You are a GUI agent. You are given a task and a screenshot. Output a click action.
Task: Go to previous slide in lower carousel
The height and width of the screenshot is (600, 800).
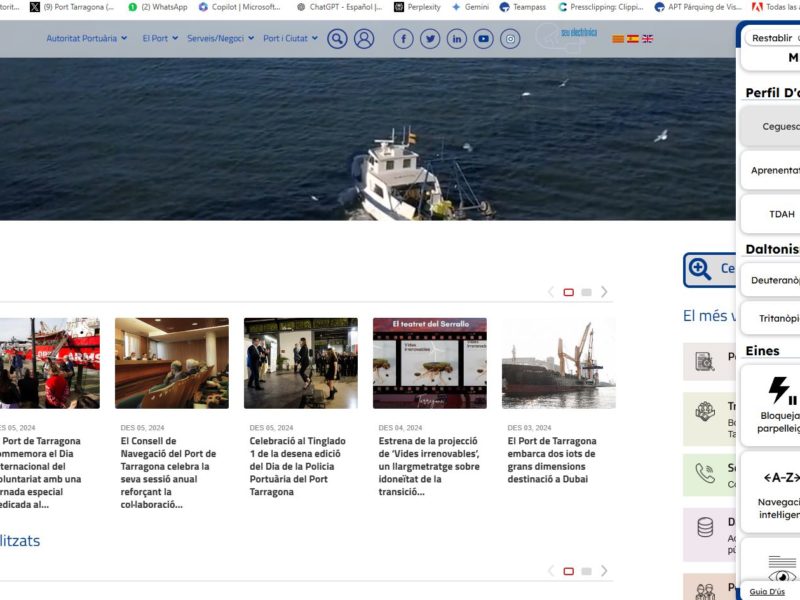click(551, 571)
